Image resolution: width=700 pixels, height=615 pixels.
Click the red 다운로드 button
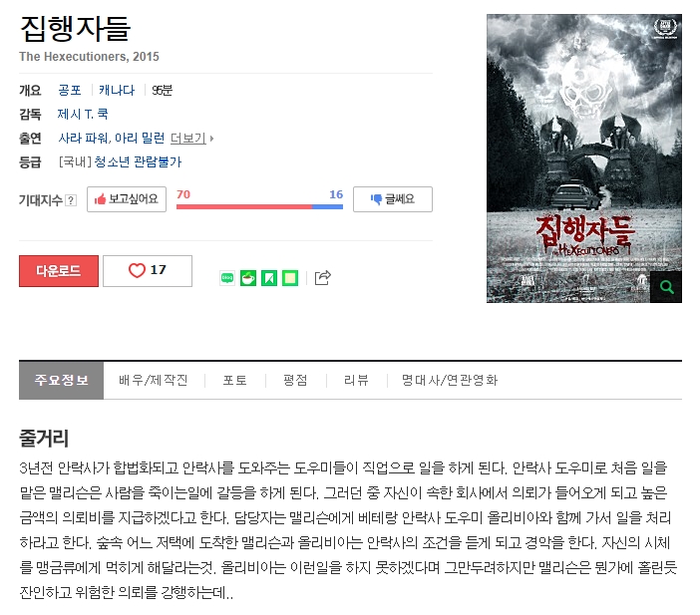coord(59,271)
